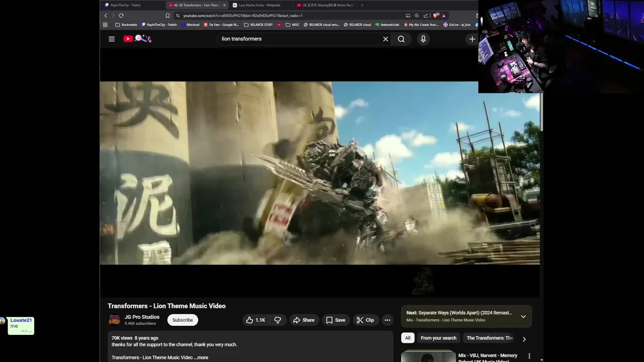644x362 pixels.
Task: Bookmark this page via the bookmark icon
Action: click(168, 16)
